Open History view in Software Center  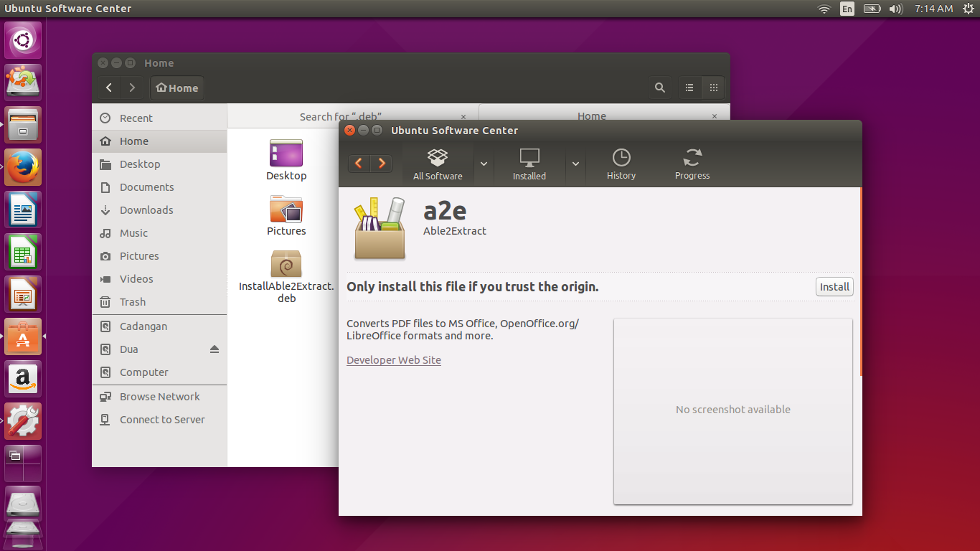pyautogui.click(x=621, y=164)
